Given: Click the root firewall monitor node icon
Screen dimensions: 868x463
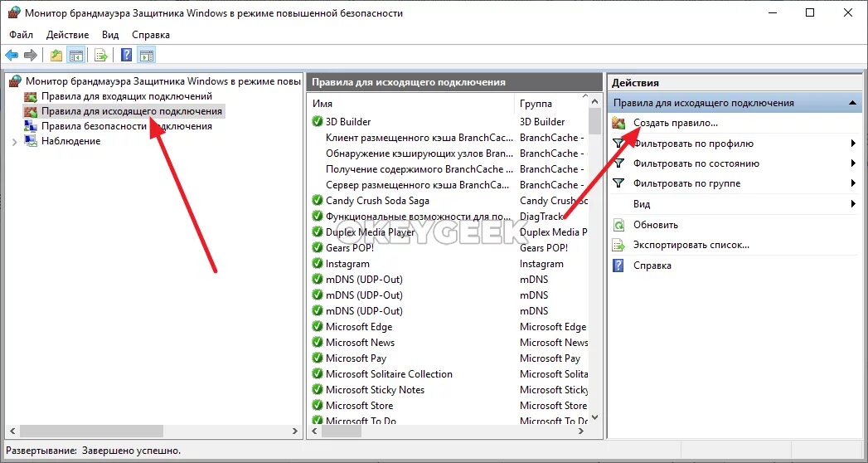Looking at the screenshot, I should point(16,81).
